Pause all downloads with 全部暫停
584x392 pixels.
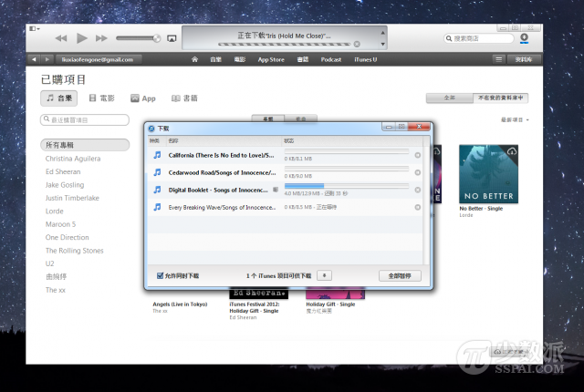tap(400, 276)
